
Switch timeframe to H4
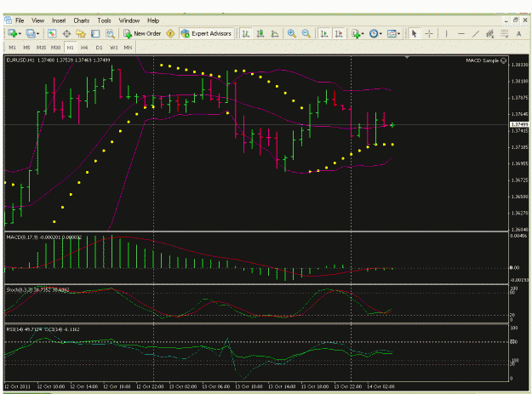tap(84, 48)
